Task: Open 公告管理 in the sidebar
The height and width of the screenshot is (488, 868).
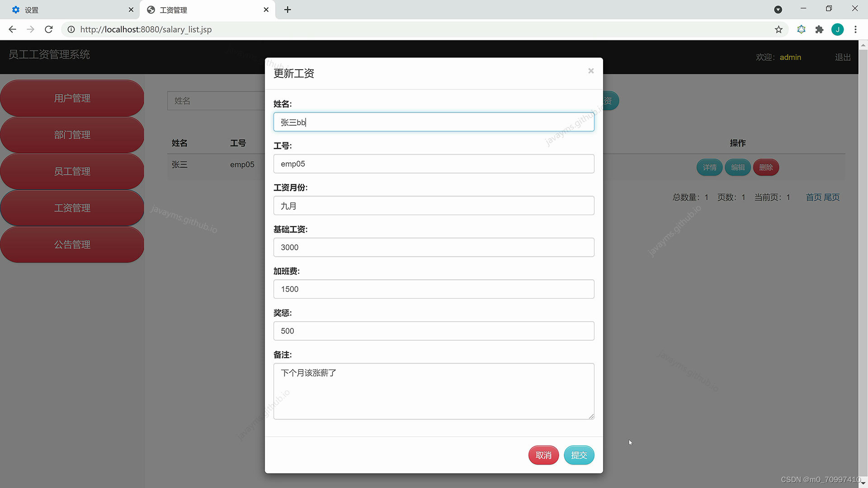Action: click(72, 244)
